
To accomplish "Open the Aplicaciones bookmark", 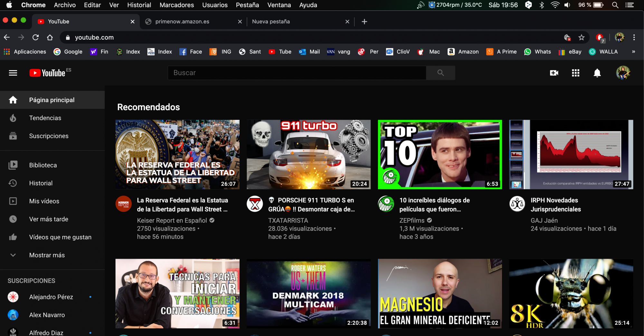I will coord(25,52).
